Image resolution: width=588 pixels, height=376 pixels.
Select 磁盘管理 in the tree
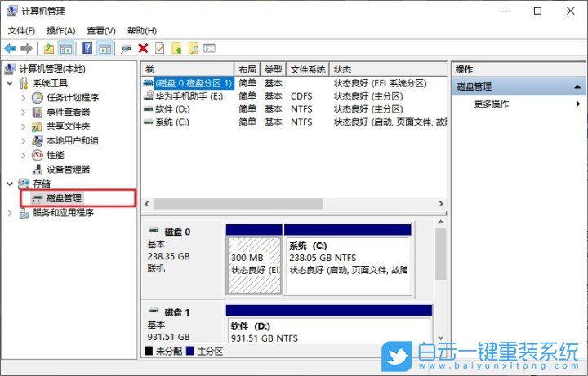coord(64,198)
